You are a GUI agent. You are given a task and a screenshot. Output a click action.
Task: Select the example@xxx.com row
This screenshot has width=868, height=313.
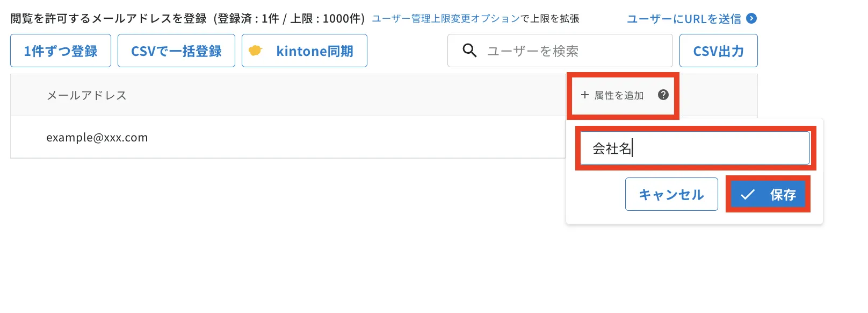pyautogui.click(x=288, y=137)
